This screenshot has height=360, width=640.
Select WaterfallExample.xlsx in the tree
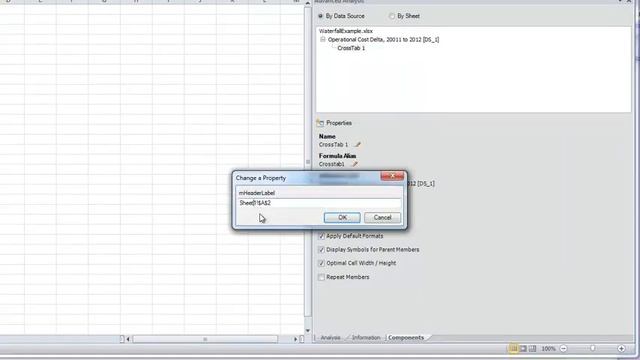click(x=346, y=31)
